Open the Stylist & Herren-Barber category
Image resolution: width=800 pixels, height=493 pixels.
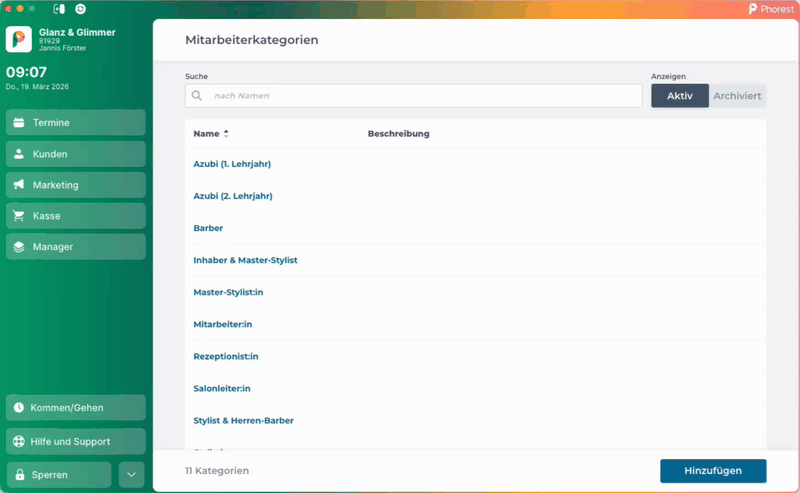(x=243, y=421)
